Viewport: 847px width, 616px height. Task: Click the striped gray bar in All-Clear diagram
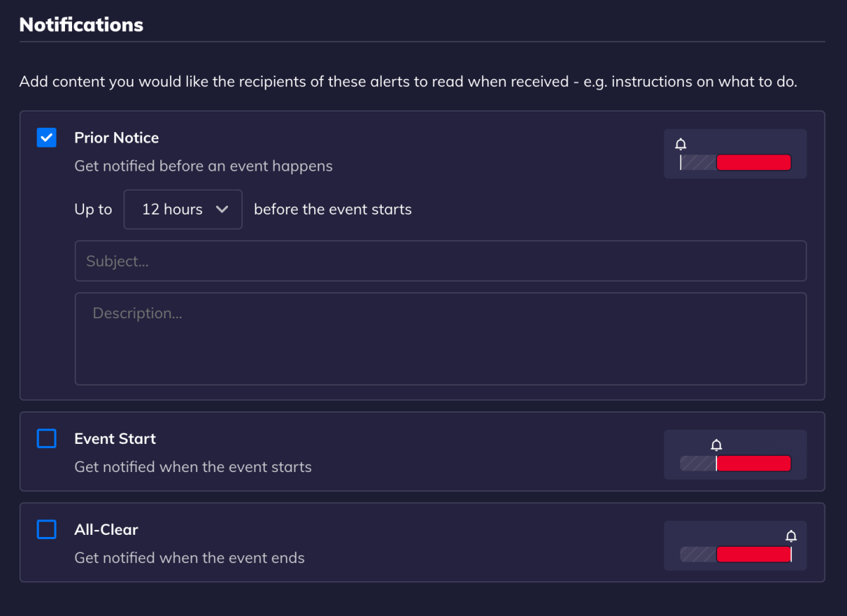coord(697,555)
